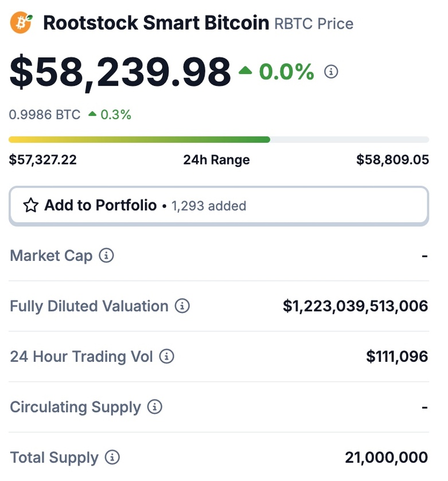
Task: Select the 24h low value $57,327.22
Action: pyautogui.click(x=42, y=160)
